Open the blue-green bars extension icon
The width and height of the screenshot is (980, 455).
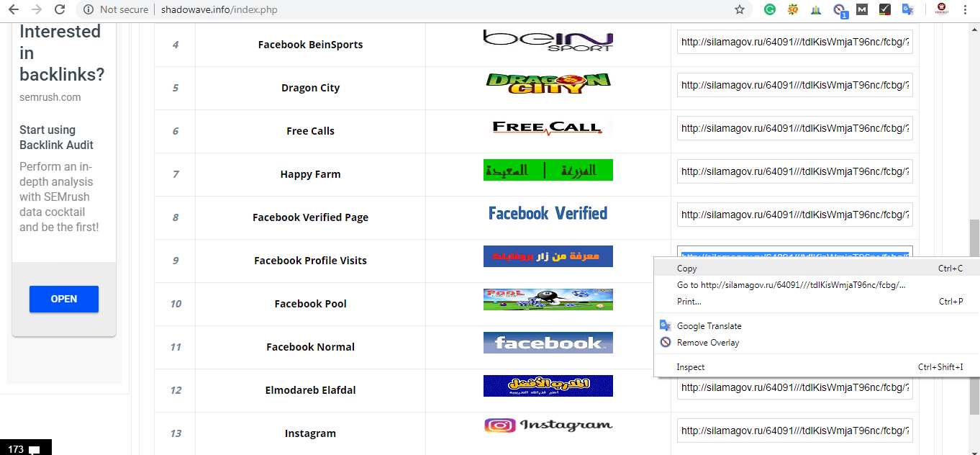coord(815,9)
